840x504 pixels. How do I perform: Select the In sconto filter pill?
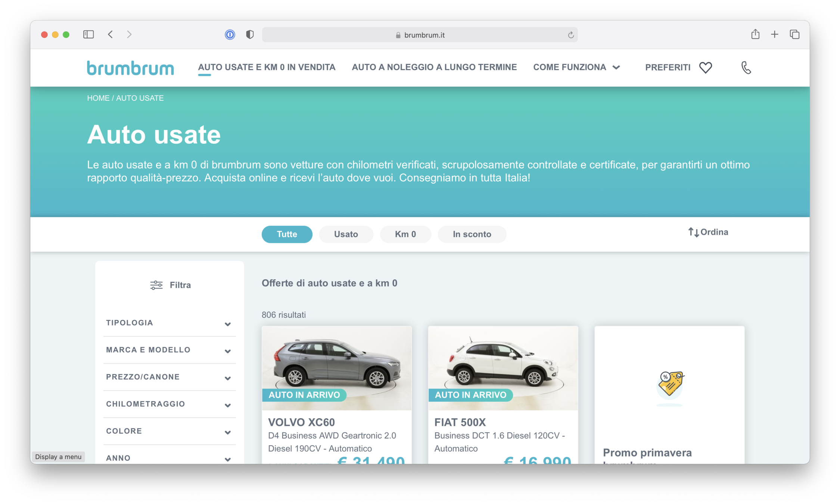472,234
